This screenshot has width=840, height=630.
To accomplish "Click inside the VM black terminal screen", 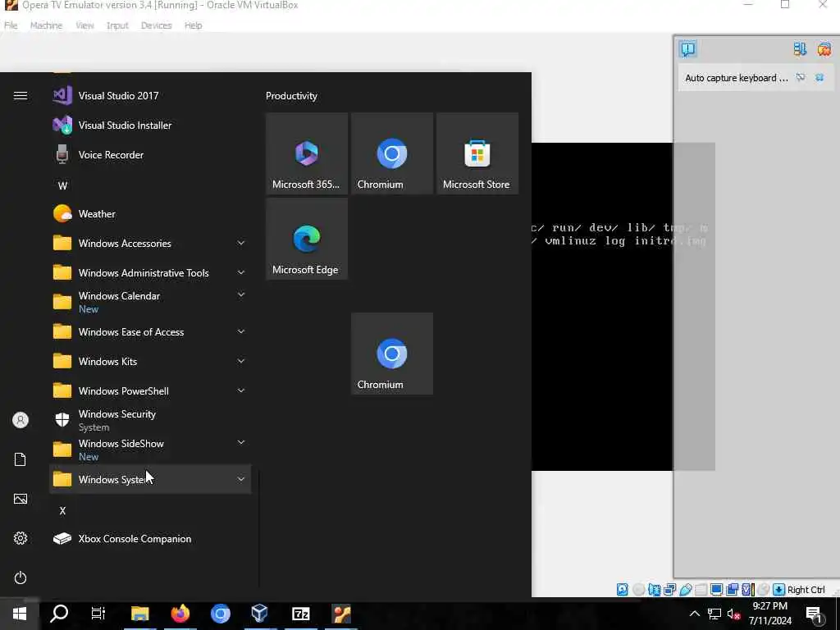I will coord(602,307).
